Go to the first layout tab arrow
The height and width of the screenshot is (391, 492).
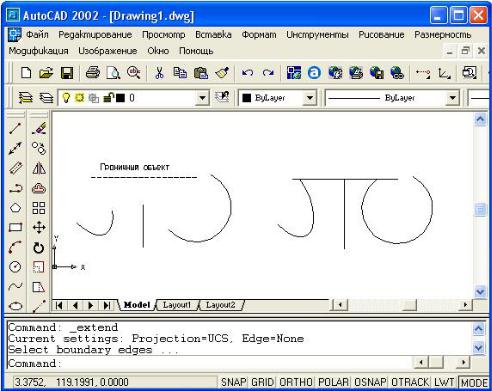[x=59, y=305]
